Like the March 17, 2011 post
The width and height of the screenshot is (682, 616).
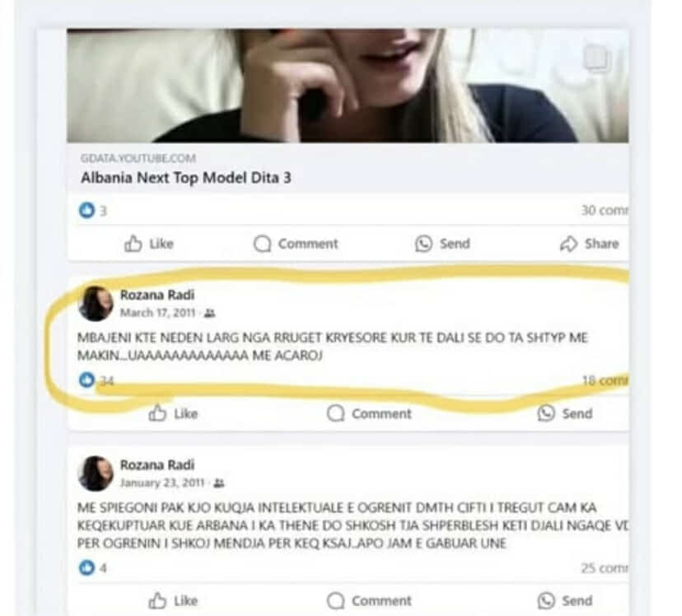(x=173, y=413)
